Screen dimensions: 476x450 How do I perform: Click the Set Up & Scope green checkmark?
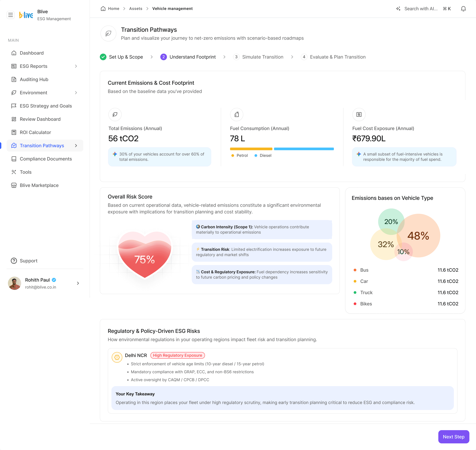(x=103, y=57)
